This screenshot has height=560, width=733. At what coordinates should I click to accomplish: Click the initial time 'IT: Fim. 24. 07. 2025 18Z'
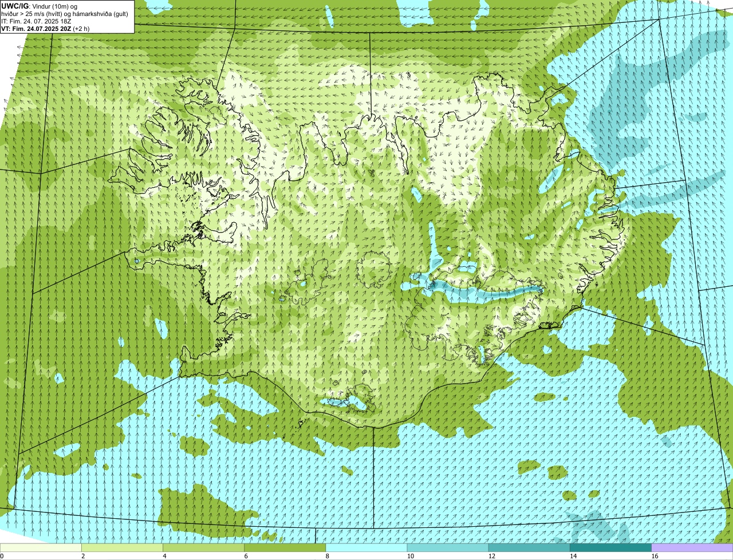pos(36,21)
